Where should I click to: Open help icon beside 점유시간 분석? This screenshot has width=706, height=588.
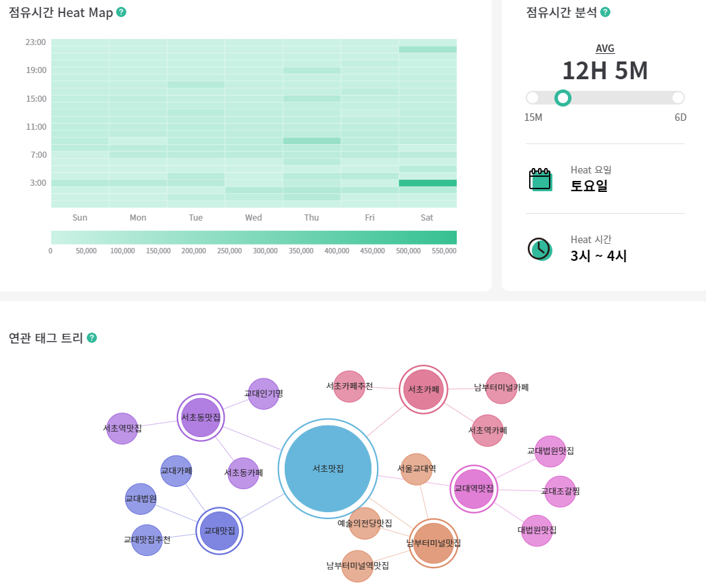pyautogui.click(x=606, y=12)
